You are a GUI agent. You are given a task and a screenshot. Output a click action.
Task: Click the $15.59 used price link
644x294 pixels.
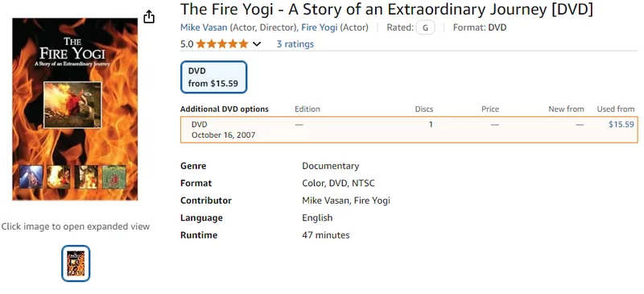621,124
